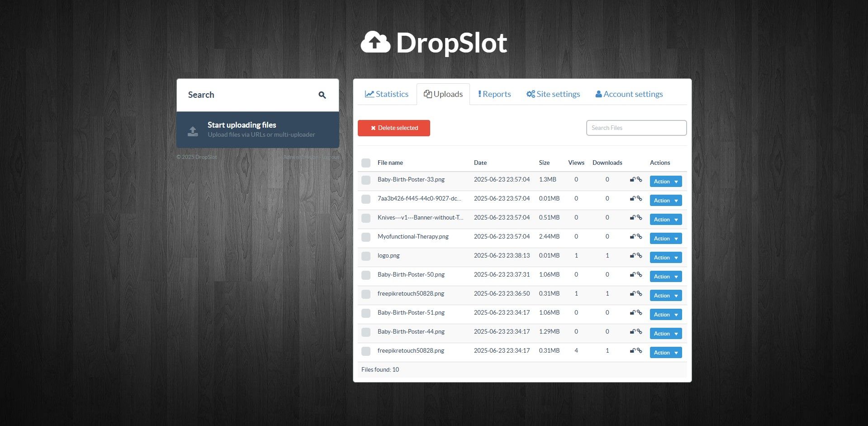The width and height of the screenshot is (868, 426).
Task: Tick the select-all checkbox in the table header
Action: 366,163
